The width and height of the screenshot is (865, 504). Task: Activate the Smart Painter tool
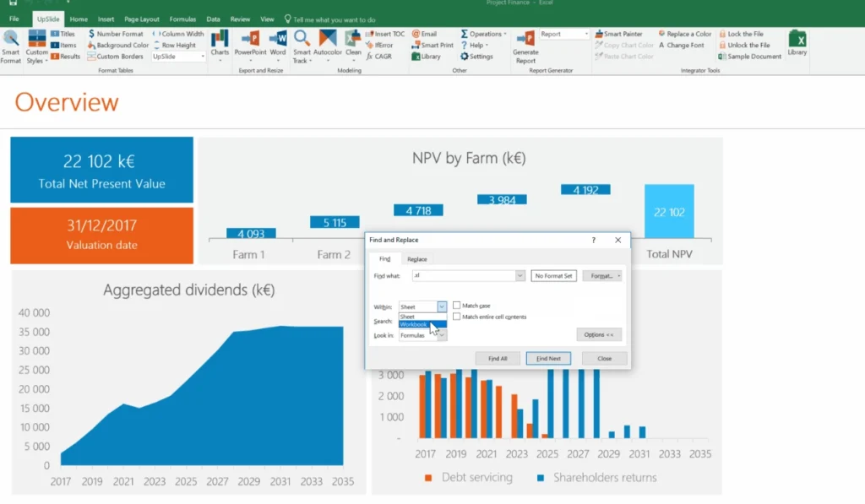click(621, 34)
